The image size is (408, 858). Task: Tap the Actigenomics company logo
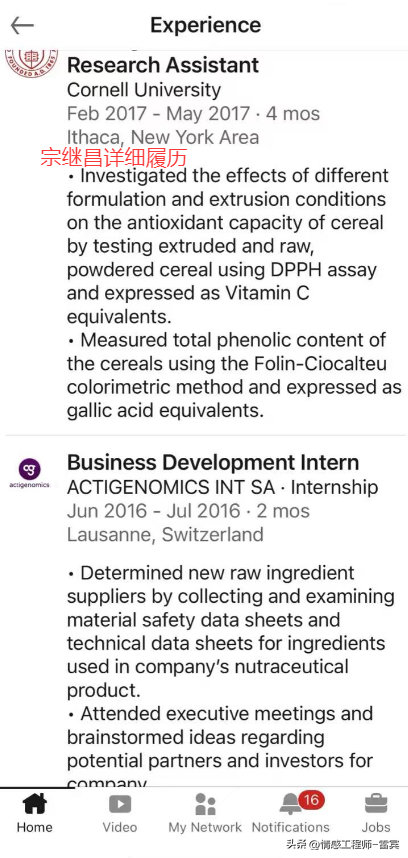tap(30, 473)
